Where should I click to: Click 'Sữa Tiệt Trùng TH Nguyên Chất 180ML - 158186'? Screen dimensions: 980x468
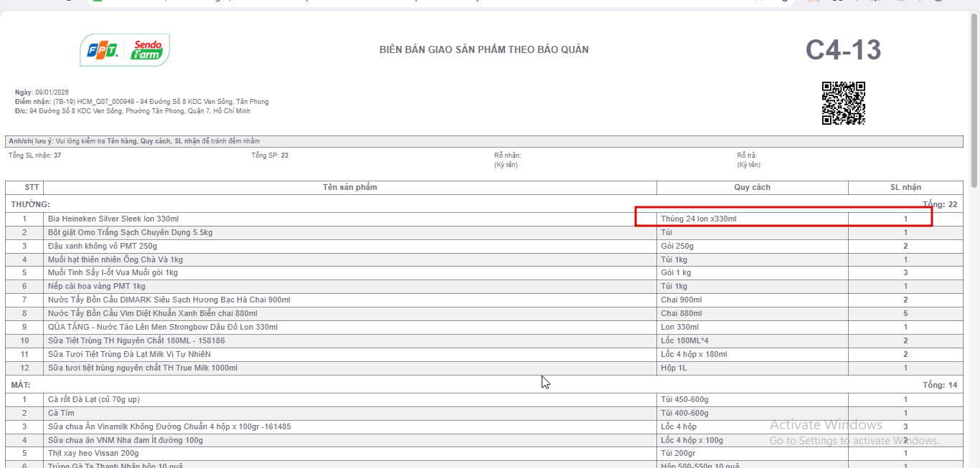coord(136,340)
